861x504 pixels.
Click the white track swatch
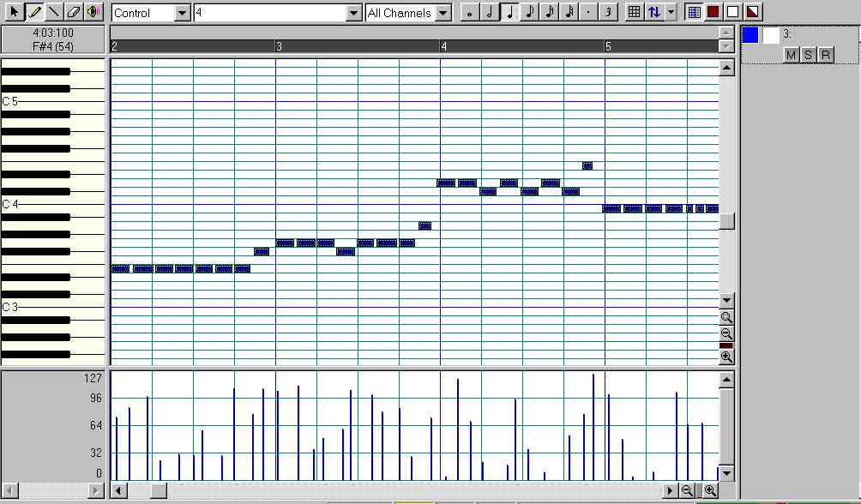[771, 35]
